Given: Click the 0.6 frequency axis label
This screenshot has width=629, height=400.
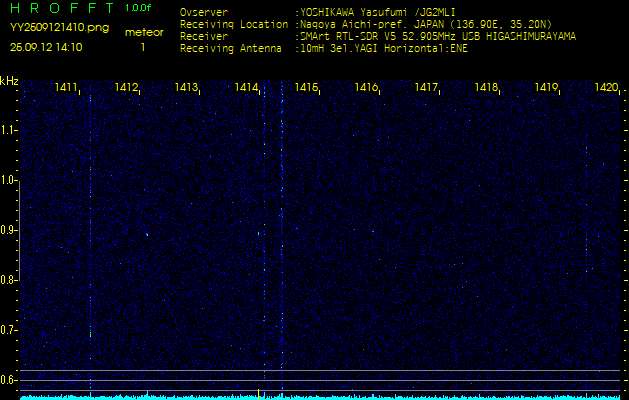Looking at the screenshot, I should click(9, 379).
